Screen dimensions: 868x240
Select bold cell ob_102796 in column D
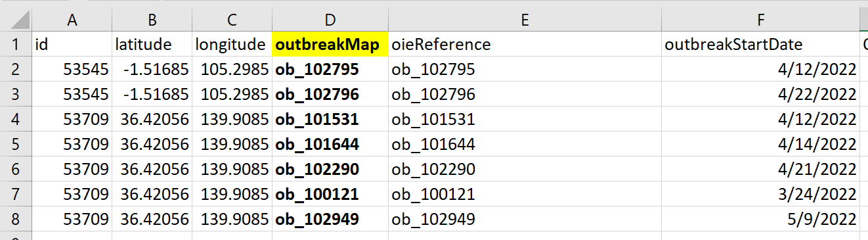330,94
